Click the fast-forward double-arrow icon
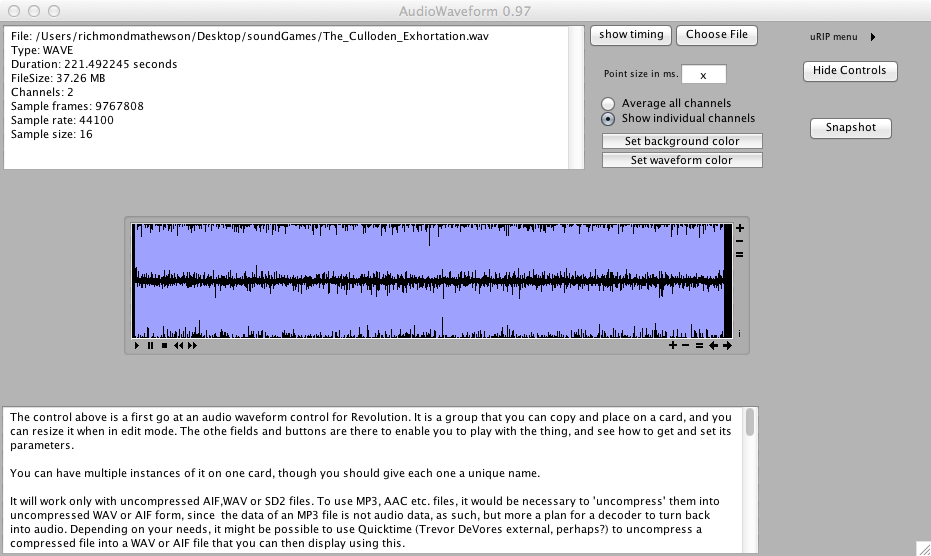 click(192, 346)
